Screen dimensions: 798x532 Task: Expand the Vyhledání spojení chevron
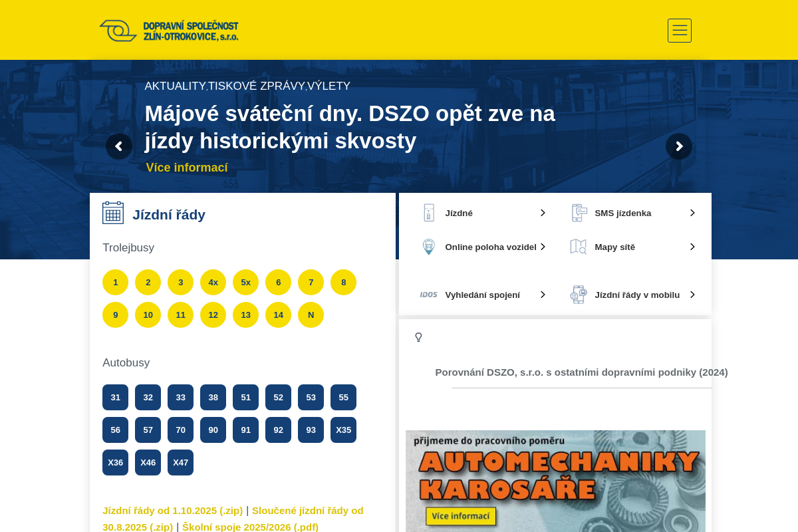(x=543, y=295)
